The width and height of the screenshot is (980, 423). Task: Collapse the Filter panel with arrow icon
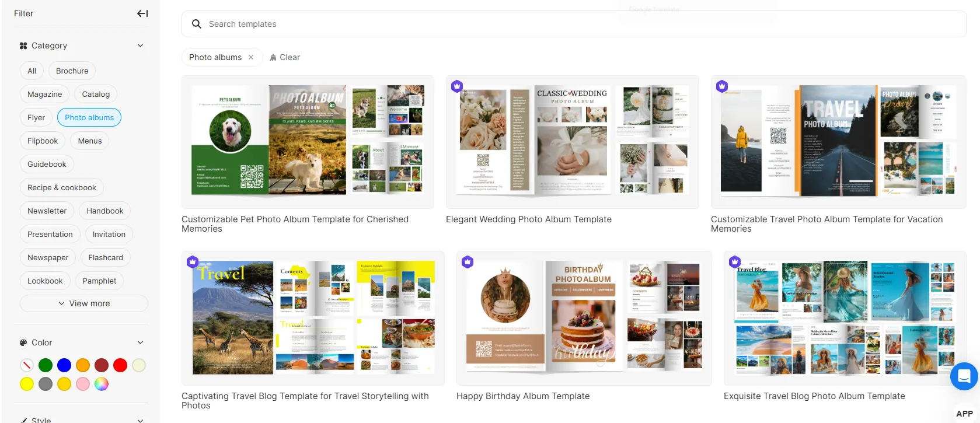pyautogui.click(x=142, y=13)
